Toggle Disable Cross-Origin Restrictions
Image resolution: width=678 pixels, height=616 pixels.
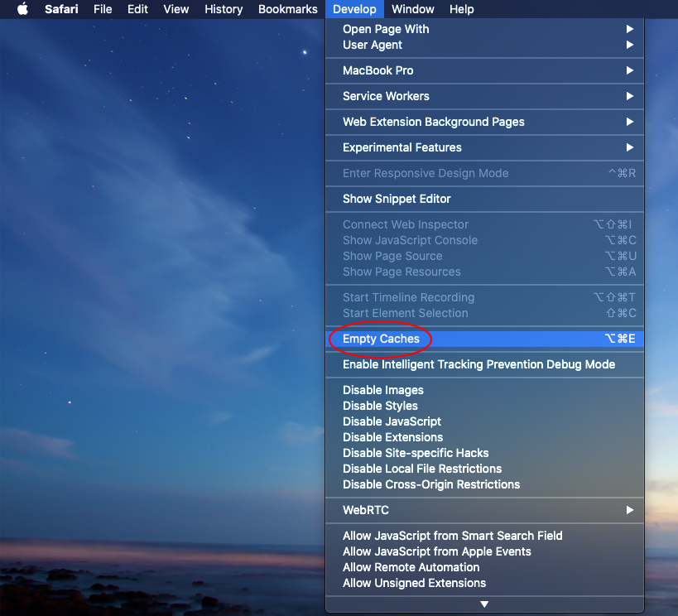[x=485, y=484]
